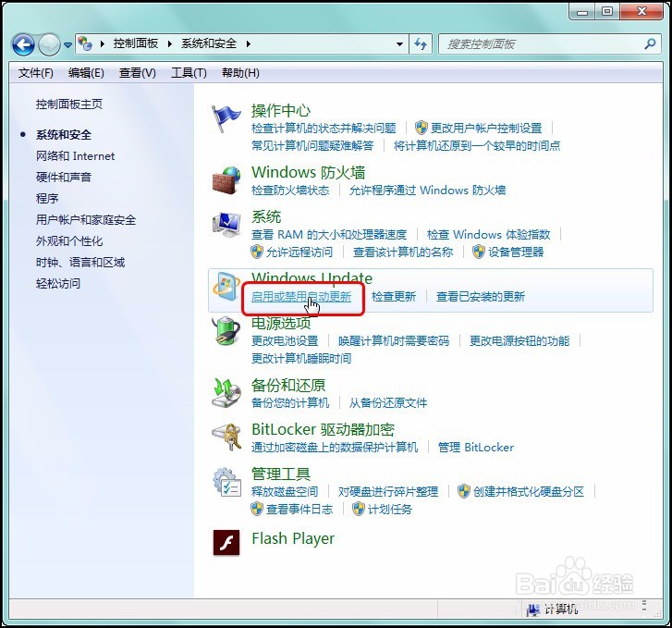Click the back arrow navigation button
Image resolution: width=672 pixels, height=628 pixels.
click(x=23, y=44)
